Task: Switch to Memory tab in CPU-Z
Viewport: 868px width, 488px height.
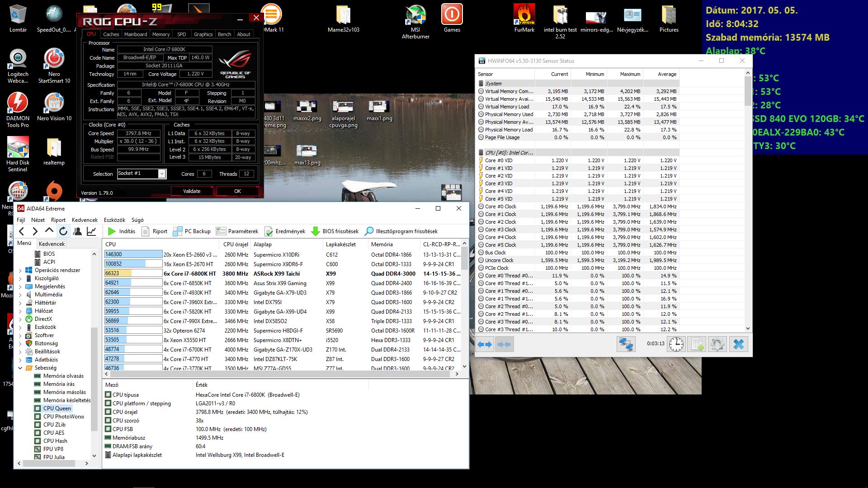Action: (x=161, y=34)
